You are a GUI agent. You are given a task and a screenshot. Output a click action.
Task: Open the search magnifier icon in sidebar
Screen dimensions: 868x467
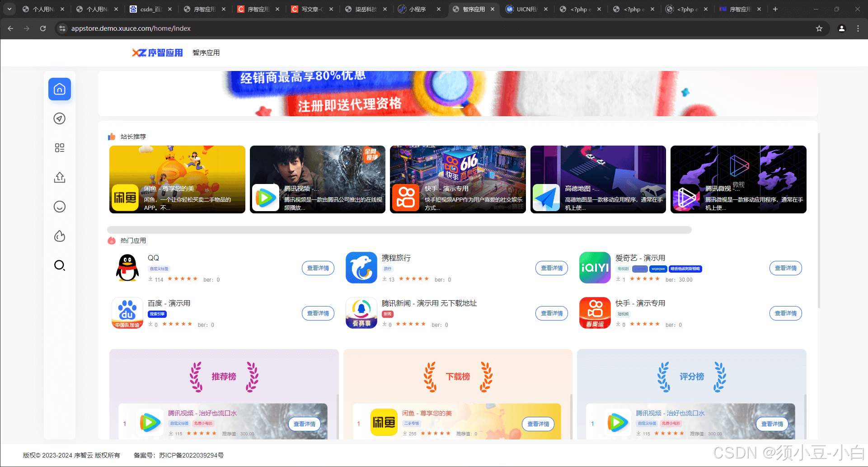(60, 265)
